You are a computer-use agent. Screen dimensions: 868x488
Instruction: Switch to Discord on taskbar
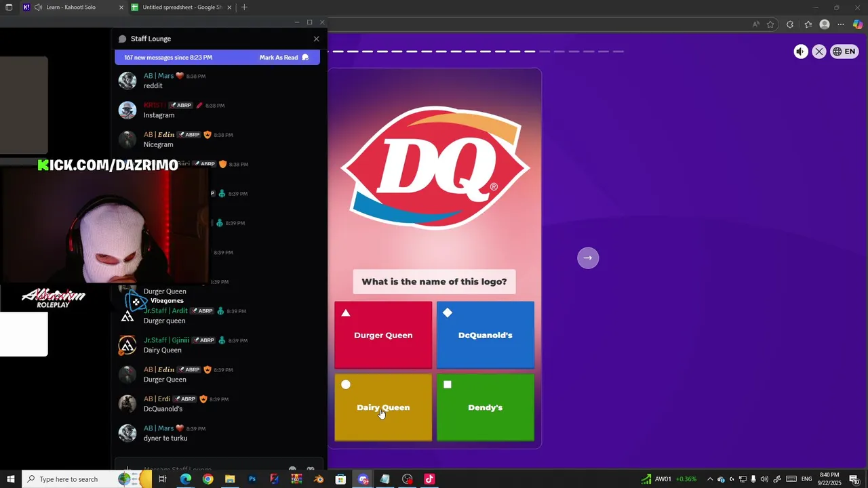pyautogui.click(x=363, y=479)
